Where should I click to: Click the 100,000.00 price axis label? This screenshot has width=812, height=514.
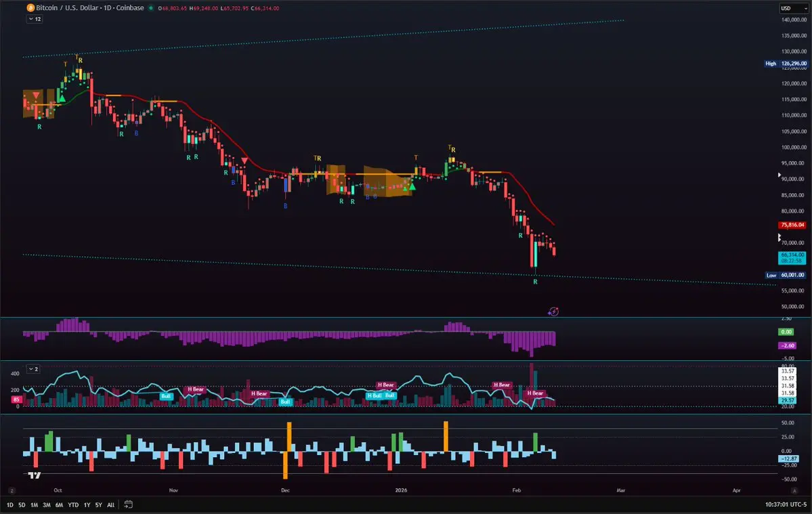pos(794,148)
